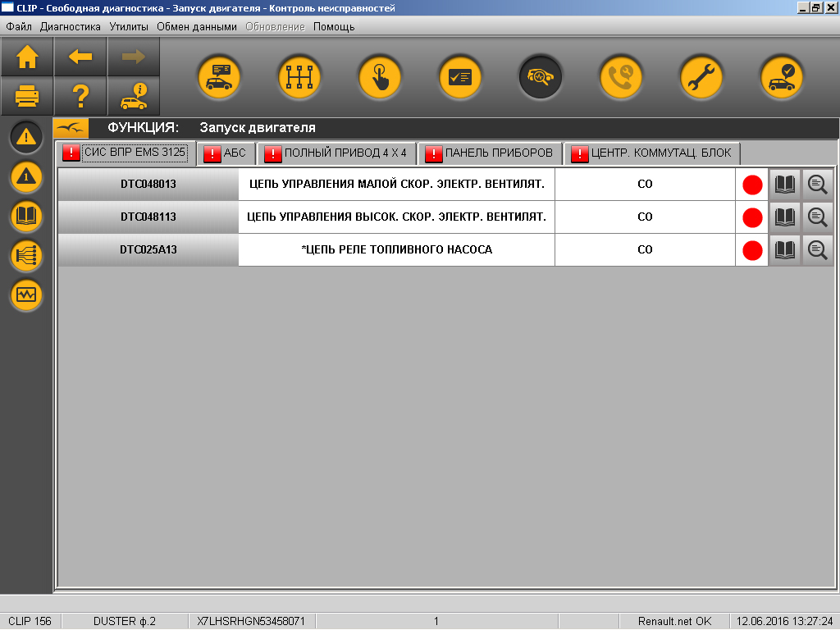This screenshot has width=840, height=630.
Task: Show vehicle information with car info icon
Action: [134, 96]
